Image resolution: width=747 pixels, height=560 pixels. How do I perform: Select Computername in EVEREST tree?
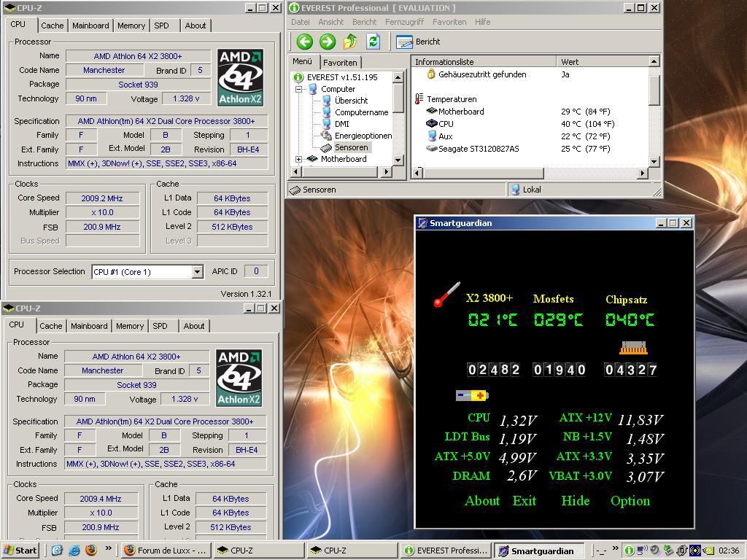click(362, 112)
